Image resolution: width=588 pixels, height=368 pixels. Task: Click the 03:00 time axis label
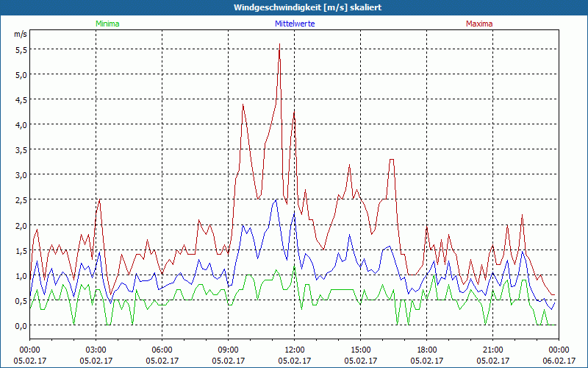[96, 350]
